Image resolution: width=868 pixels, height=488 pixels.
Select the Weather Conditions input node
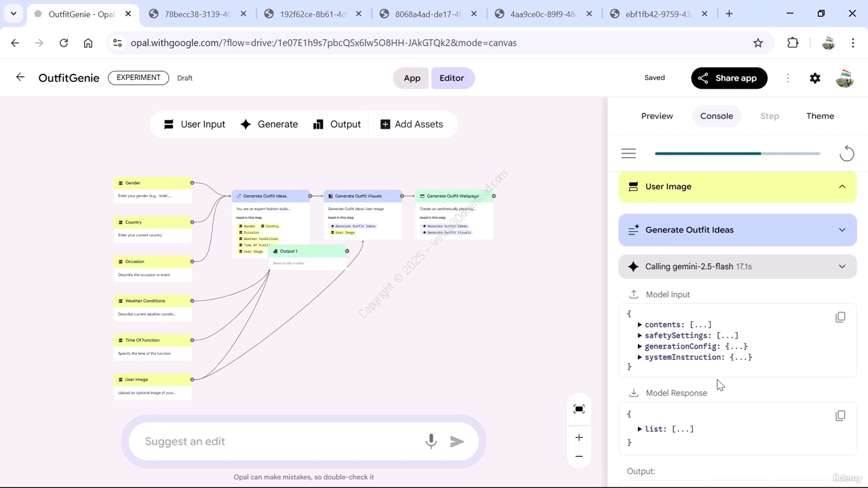153,307
